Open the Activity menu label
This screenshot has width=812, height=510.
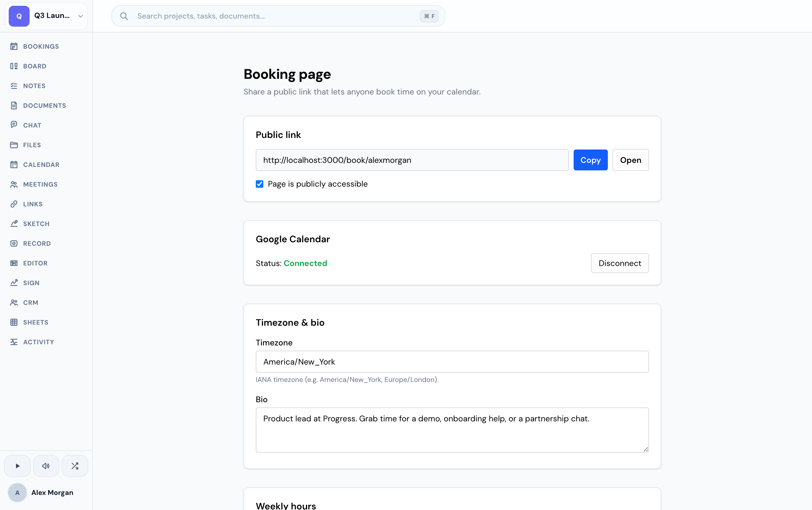[x=39, y=342]
